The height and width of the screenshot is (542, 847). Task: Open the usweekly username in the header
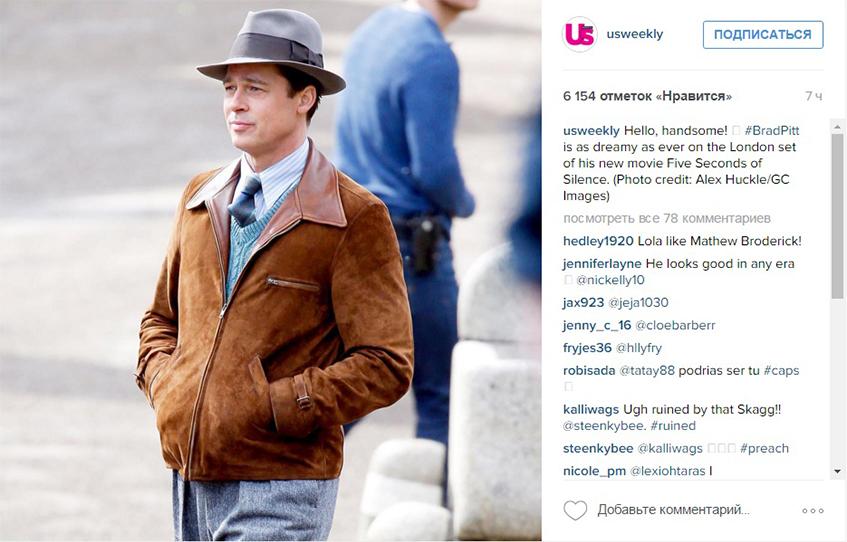(x=635, y=34)
